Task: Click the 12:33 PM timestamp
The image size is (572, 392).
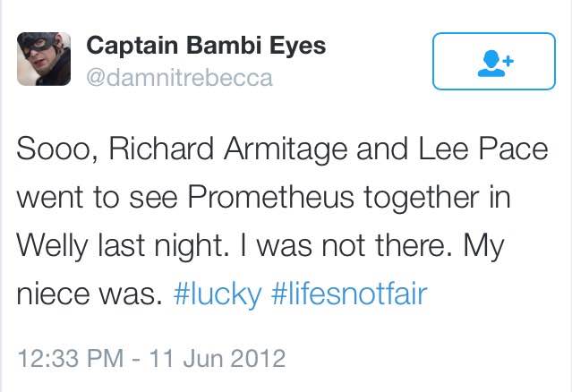Action: pos(70,360)
